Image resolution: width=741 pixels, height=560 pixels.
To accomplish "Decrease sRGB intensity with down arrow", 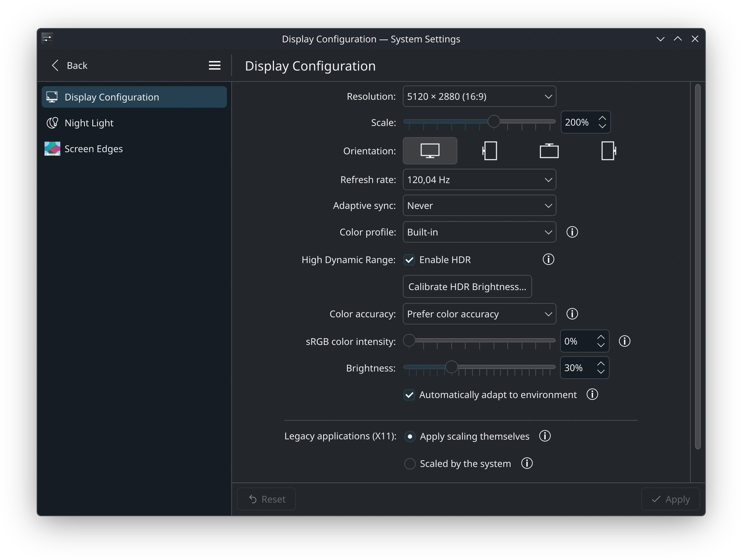I will [x=601, y=345].
